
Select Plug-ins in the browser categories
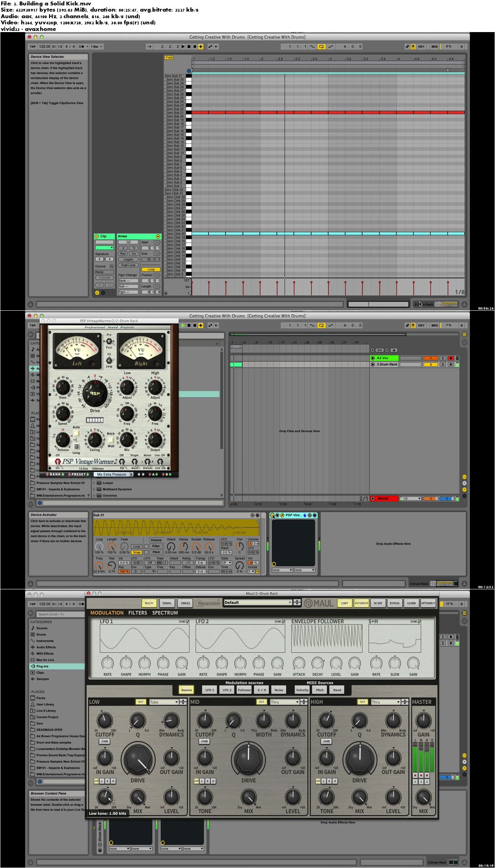point(57,666)
